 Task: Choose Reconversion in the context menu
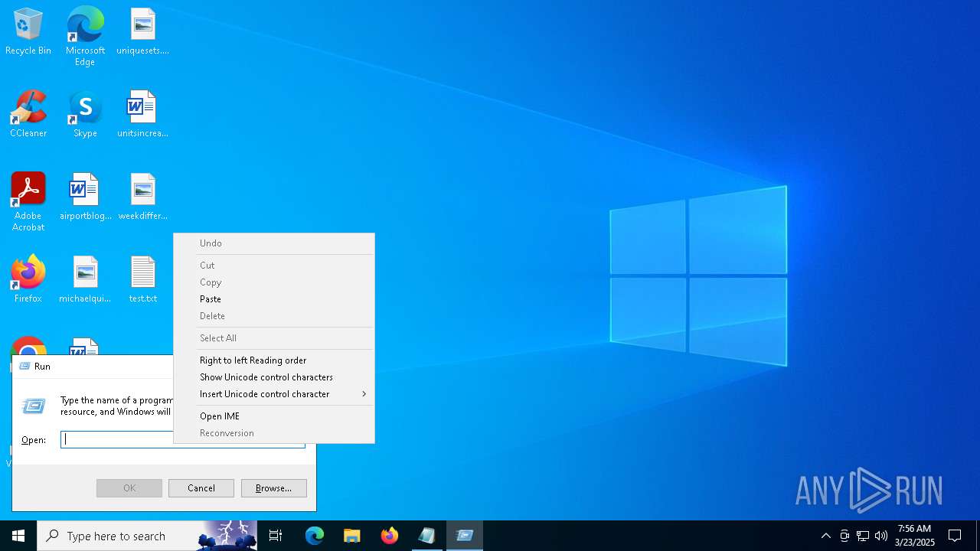click(x=274, y=433)
